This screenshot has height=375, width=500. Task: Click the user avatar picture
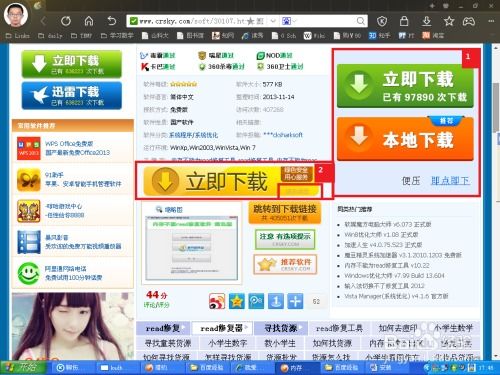[x=15, y=15]
